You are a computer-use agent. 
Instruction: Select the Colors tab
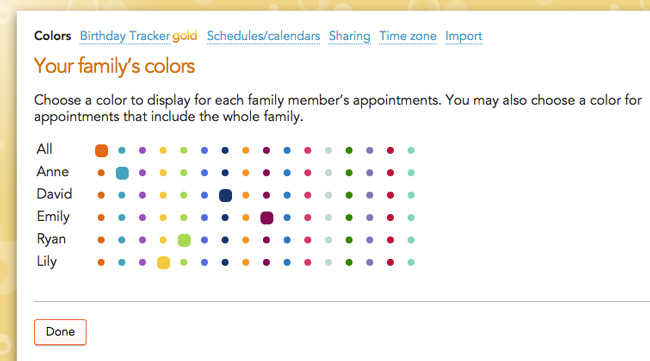[53, 36]
